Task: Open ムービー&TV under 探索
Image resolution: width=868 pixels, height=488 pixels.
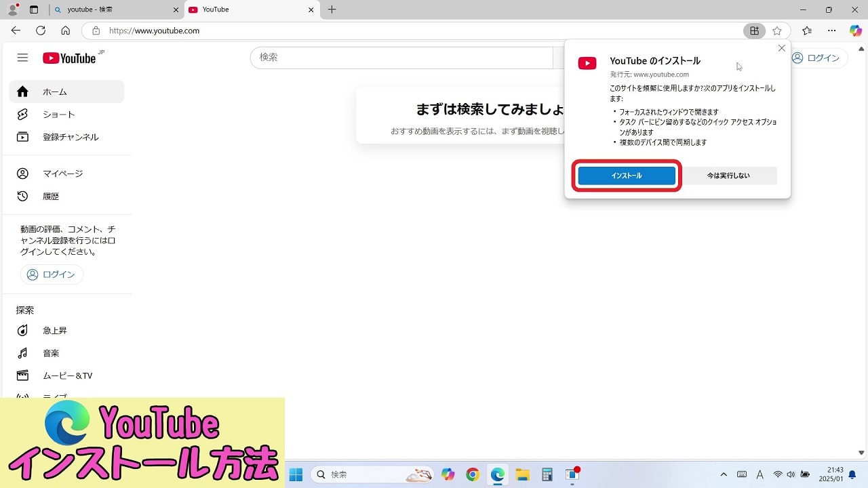Action: [x=66, y=375]
